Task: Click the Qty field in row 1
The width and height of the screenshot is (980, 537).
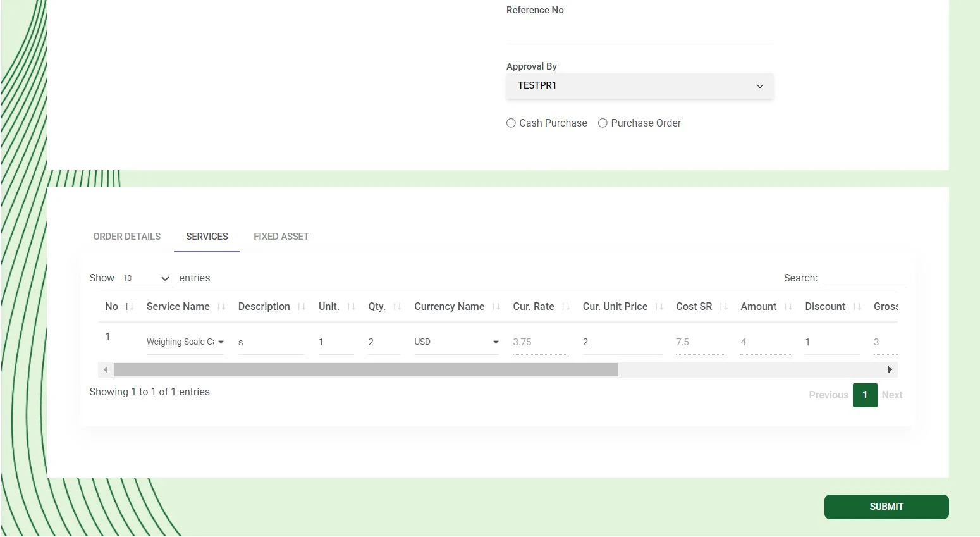Action: [x=384, y=342]
